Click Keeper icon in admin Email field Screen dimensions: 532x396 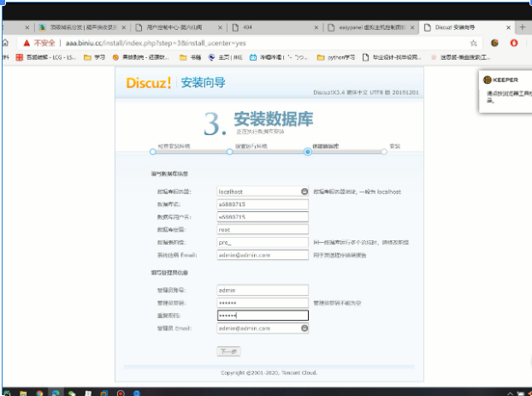pyautogui.click(x=304, y=328)
